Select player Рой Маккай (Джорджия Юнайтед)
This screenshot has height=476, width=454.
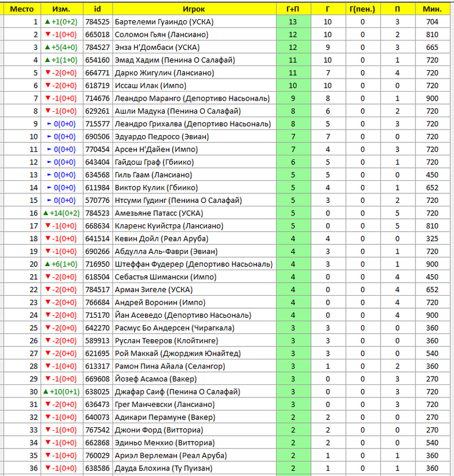tap(178, 353)
